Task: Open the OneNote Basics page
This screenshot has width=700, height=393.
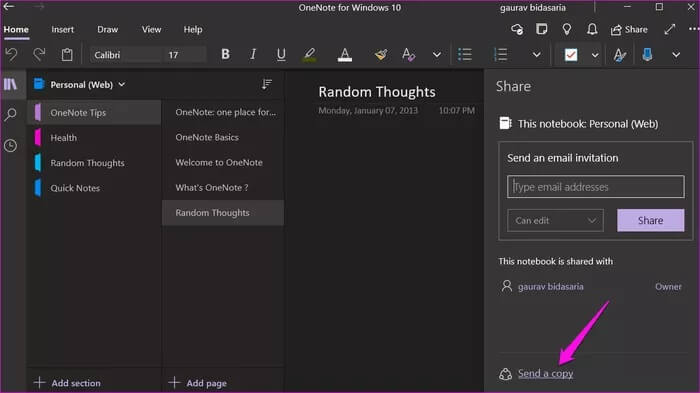Action: pos(223,137)
